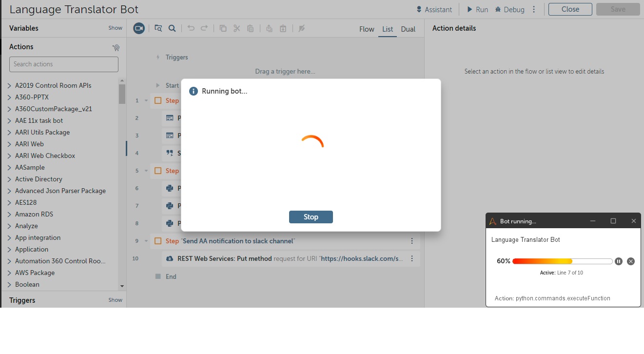Select the AWS Package tree item label
Screen dimensions: 644x354
click(x=35, y=273)
